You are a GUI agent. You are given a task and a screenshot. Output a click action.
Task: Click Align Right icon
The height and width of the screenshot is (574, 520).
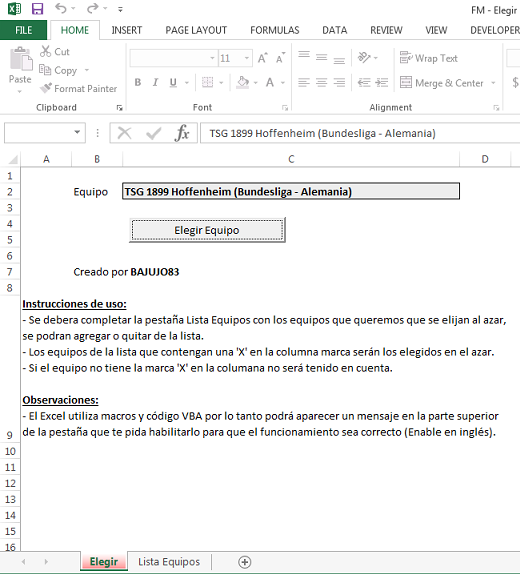[x=339, y=82]
